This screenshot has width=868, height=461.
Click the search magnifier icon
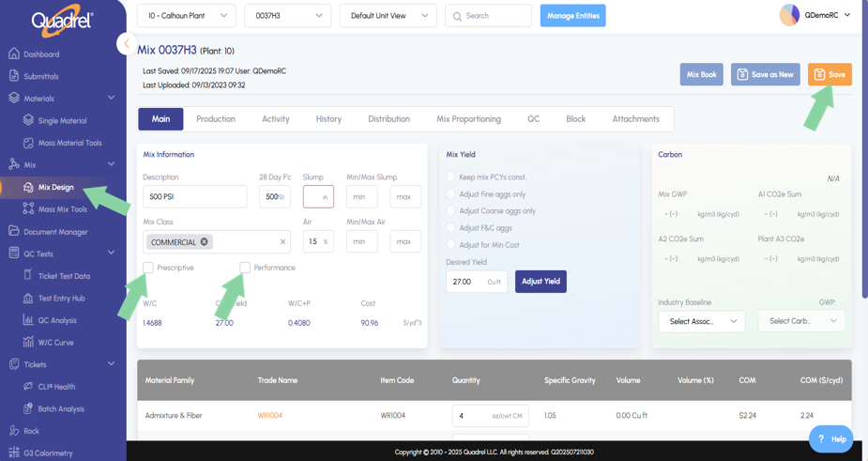457,16
